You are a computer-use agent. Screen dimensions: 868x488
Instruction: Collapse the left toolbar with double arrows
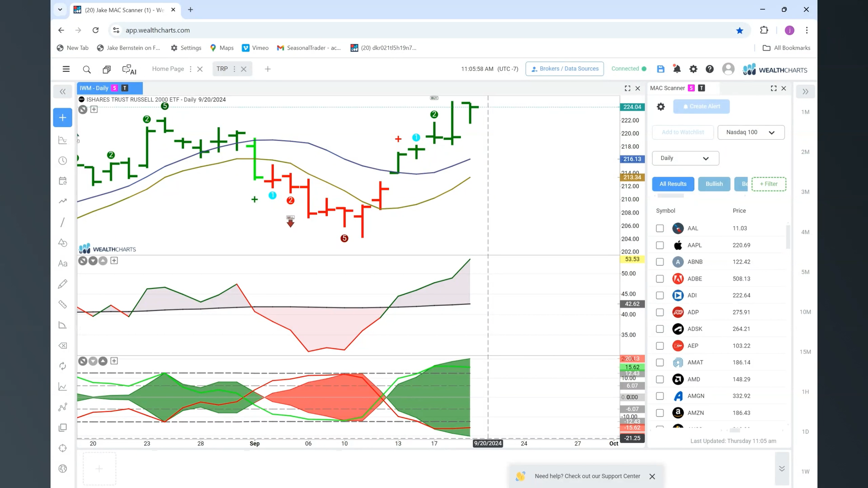click(x=63, y=92)
